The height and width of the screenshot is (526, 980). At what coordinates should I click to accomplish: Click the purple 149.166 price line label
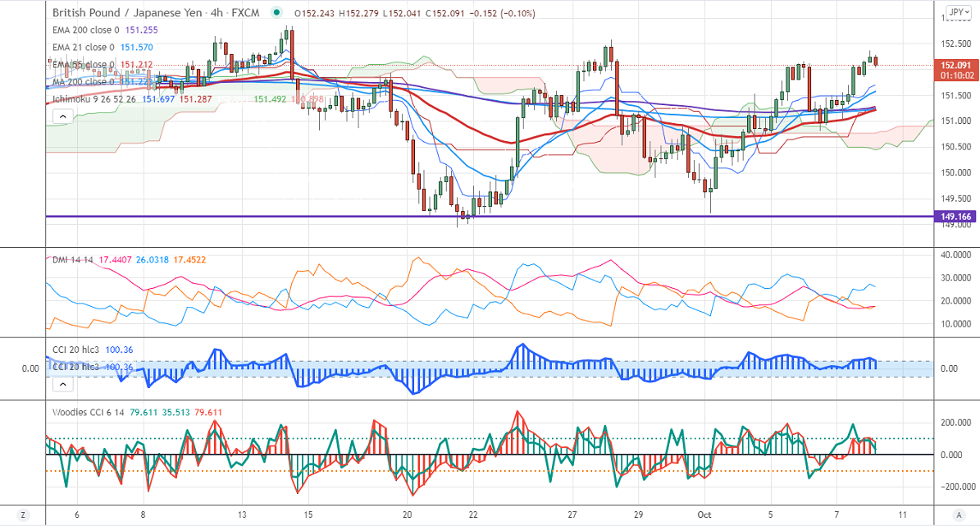(955, 217)
